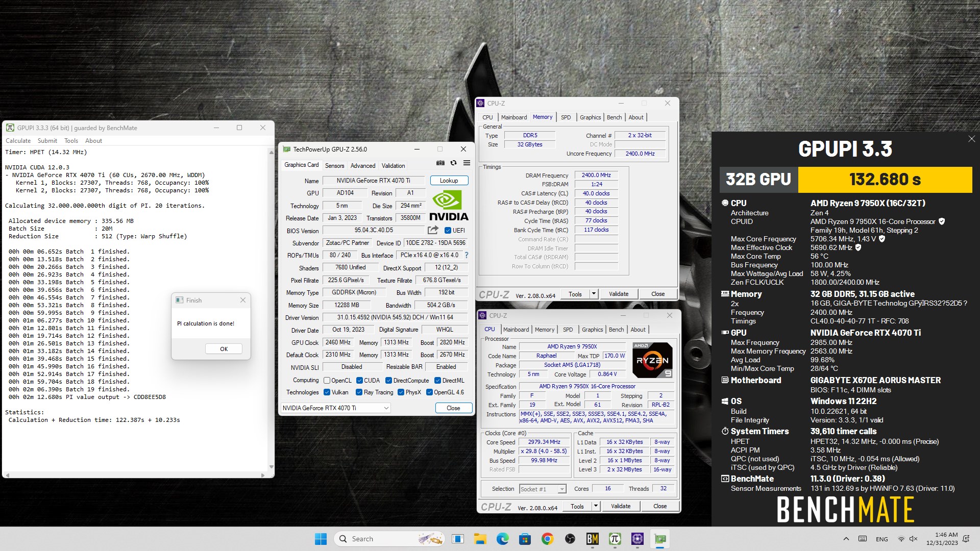The height and width of the screenshot is (551, 980).
Task: Click Close in lower CPU-Z window
Action: 660,506
